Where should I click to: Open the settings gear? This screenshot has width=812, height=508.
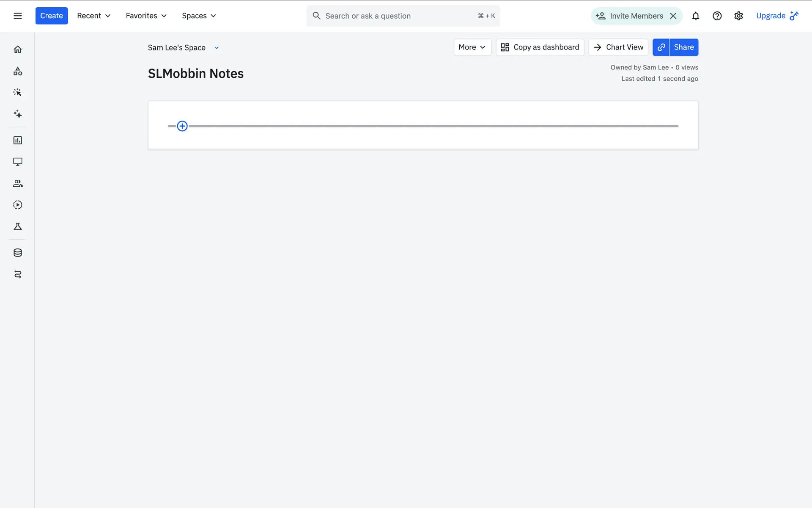click(738, 16)
